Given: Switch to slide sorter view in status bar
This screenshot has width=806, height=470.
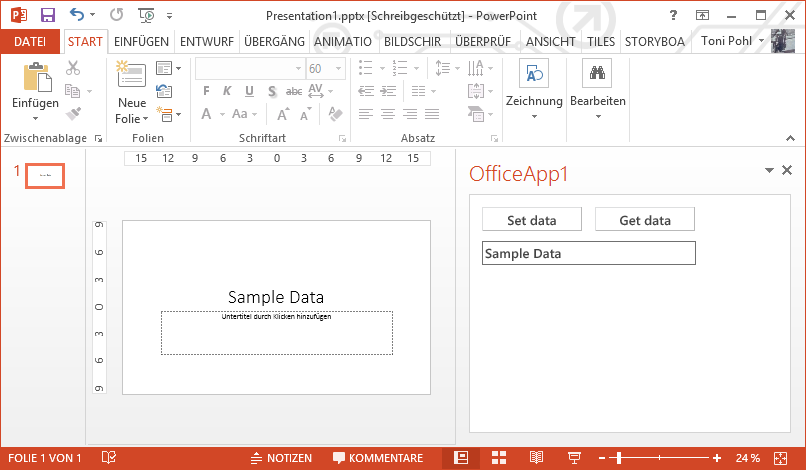Looking at the screenshot, I should click(x=499, y=458).
